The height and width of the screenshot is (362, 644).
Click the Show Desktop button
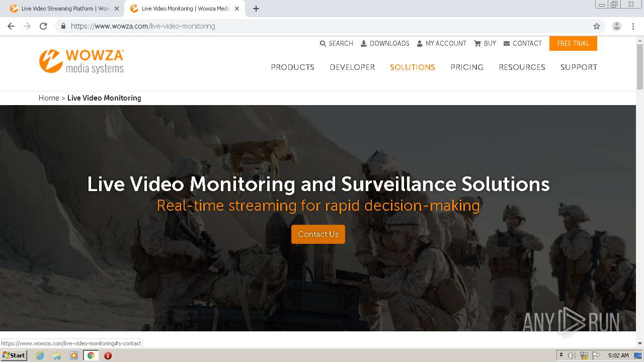click(638, 355)
